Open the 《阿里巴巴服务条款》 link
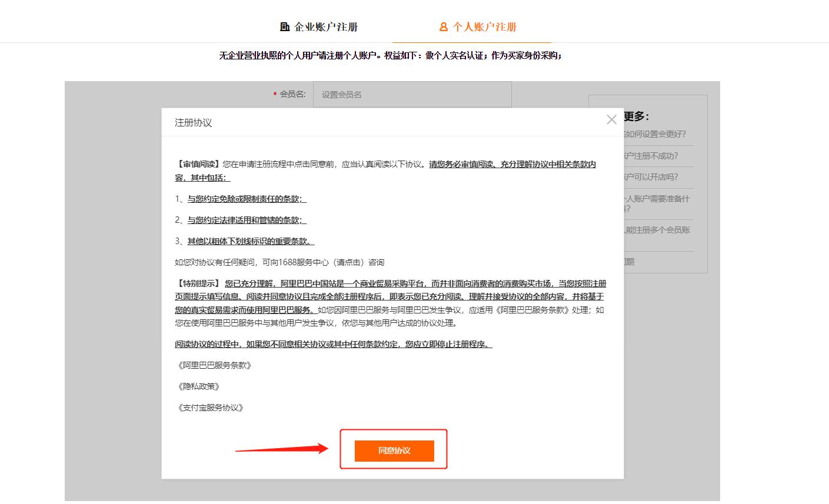 click(x=215, y=365)
